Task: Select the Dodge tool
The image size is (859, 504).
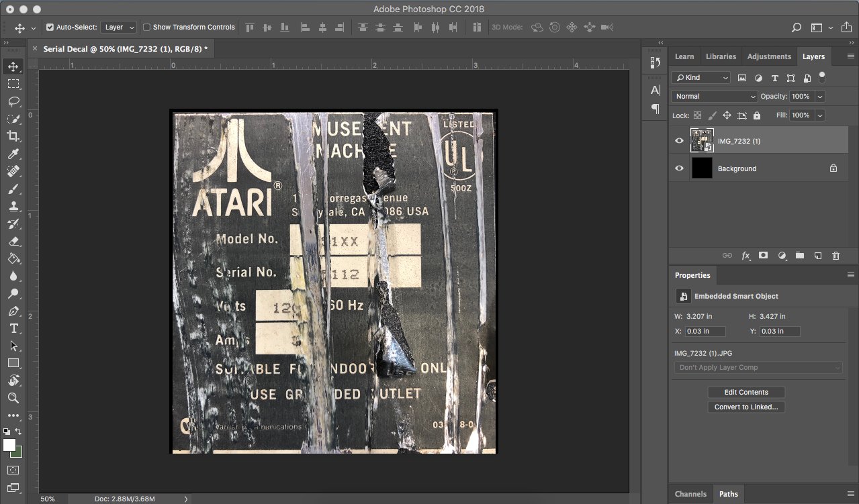Action: point(13,293)
